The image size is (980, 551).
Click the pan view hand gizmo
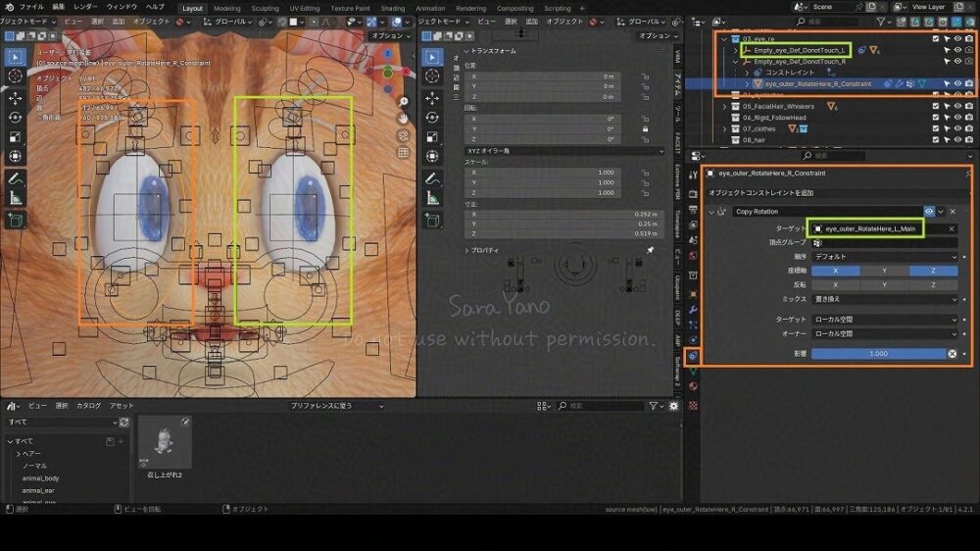pos(403,118)
